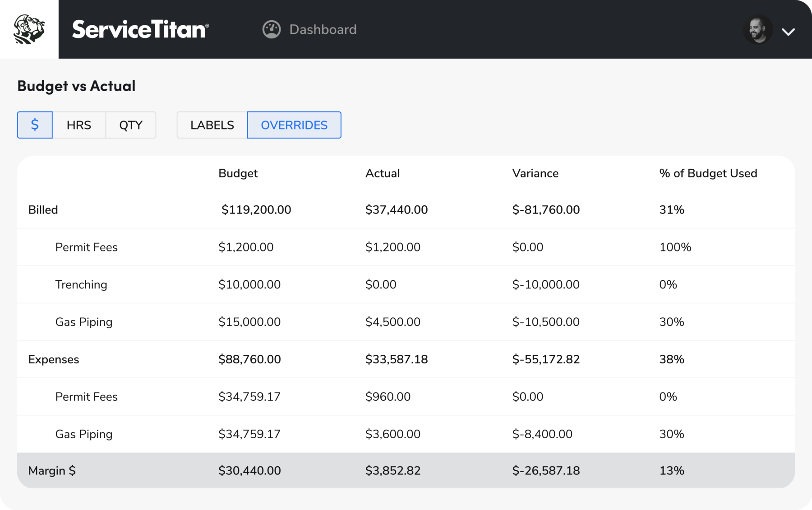Screen dimensions: 812x510
Task: Select the OVERRIDES display option
Action: click(x=294, y=125)
